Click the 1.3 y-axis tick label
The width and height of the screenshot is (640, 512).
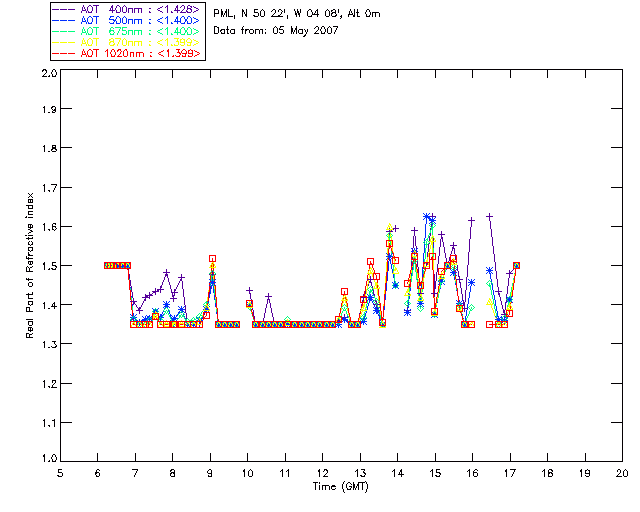pos(49,344)
